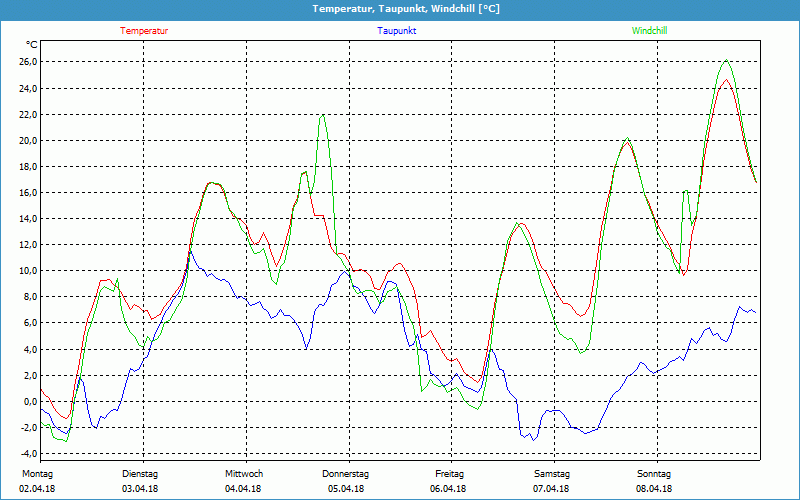Click the red Temperatur legend label
Viewport: 800px width, 500px height.
pos(144,31)
